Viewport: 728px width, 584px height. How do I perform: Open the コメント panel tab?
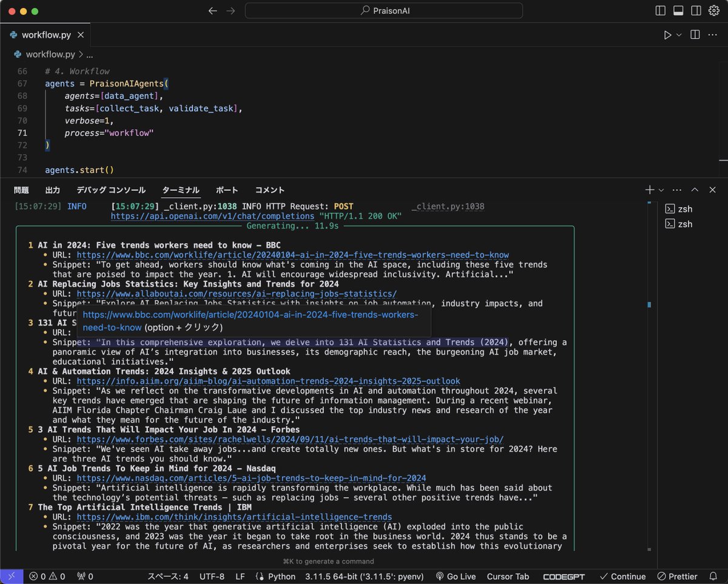point(269,190)
